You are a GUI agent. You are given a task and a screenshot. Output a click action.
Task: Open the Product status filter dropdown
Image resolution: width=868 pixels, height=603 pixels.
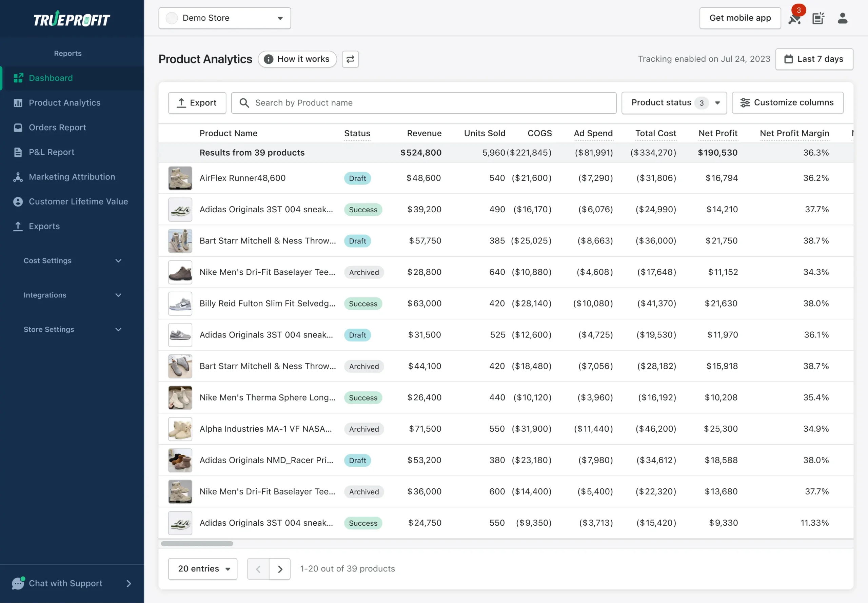pyautogui.click(x=674, y=103)
